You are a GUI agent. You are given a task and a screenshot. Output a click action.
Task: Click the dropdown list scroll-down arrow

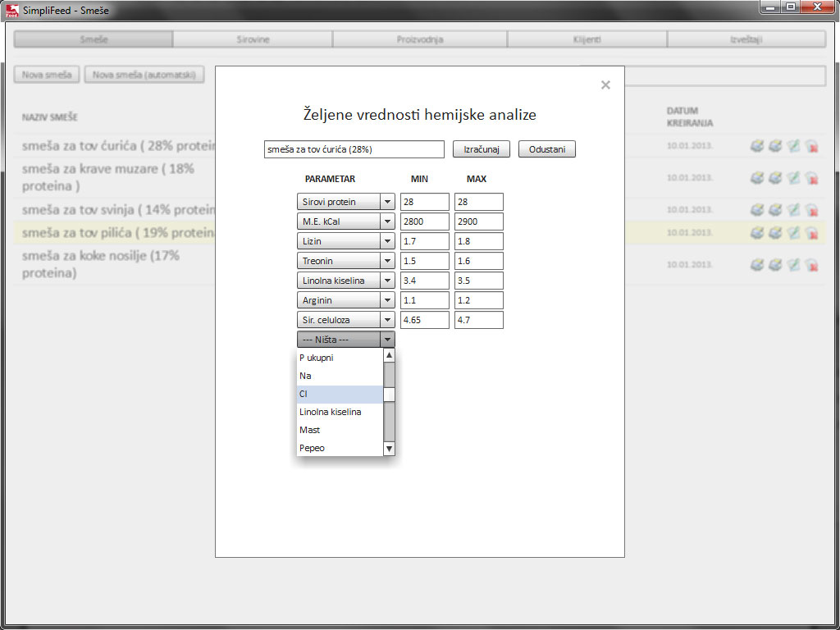point(390,449)
